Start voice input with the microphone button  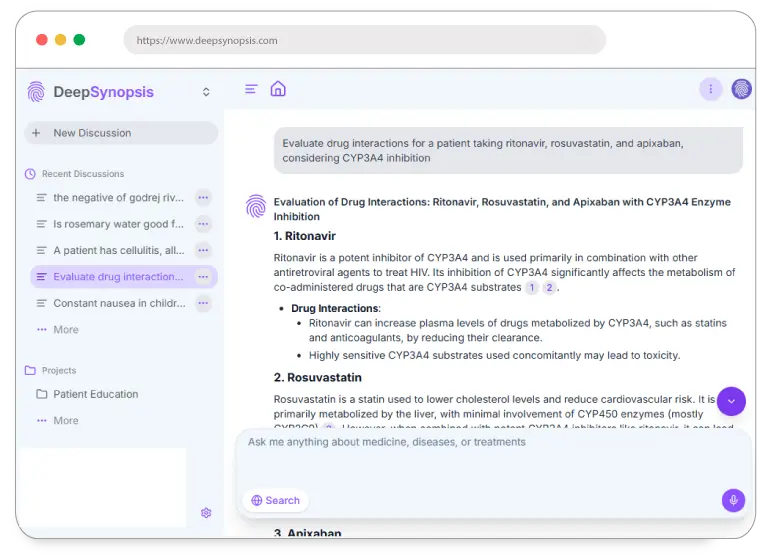pos(733,500)
